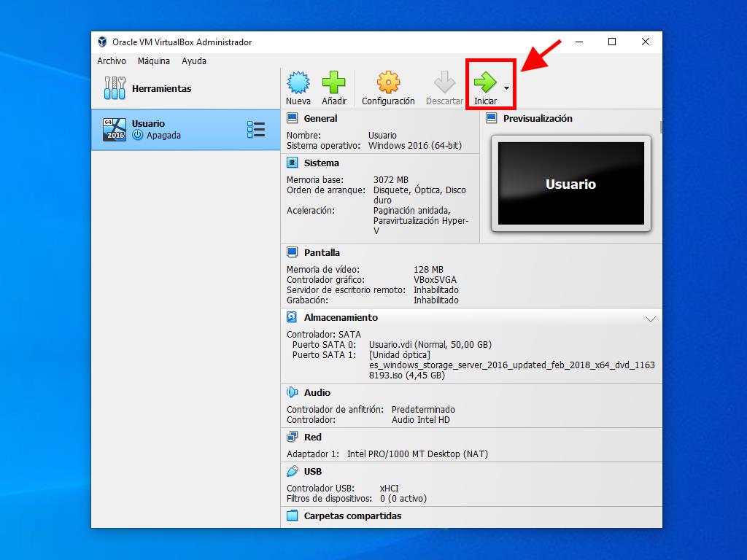The image size is (747, 560).
Task: Open the Archivo menu
Action: point(112,61)
